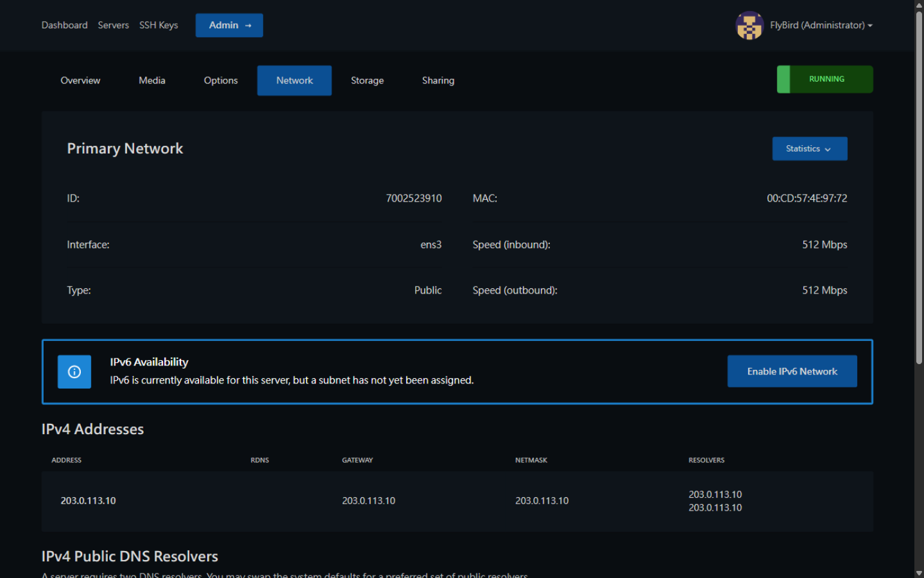Screen dimensions: 924x578
Task: Click the gateway value 203.0.113.10
Action: [369, 501]
